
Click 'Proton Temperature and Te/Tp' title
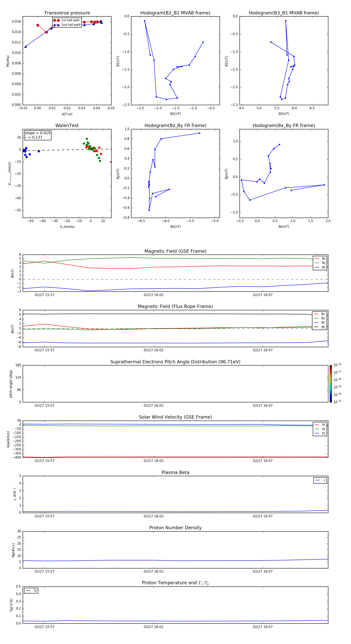(x=175, y=583)
